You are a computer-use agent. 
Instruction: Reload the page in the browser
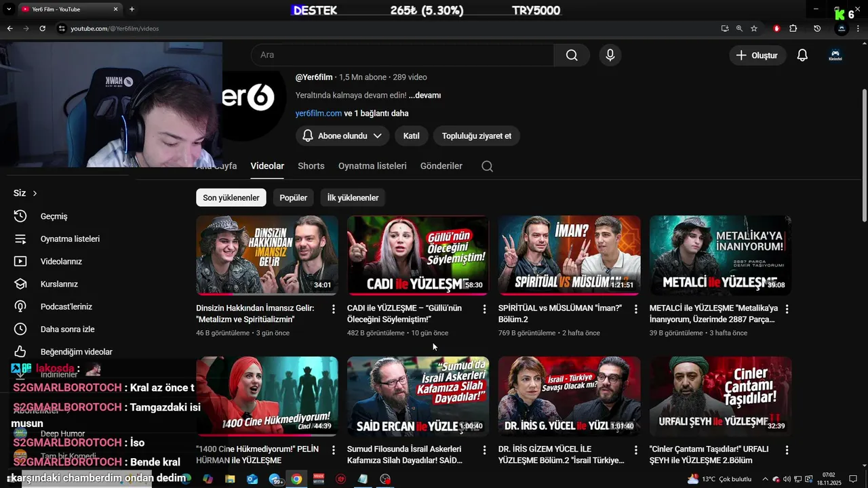pos(42,28)
